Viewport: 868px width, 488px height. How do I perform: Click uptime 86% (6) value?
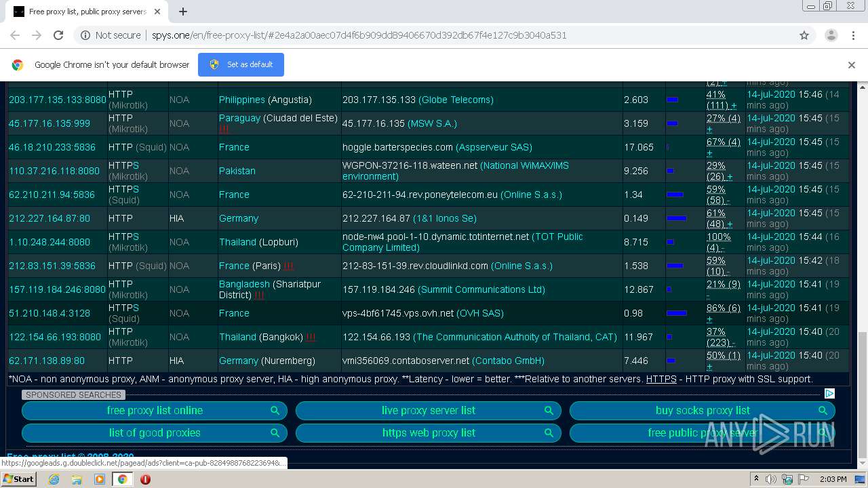pos(724,308)
